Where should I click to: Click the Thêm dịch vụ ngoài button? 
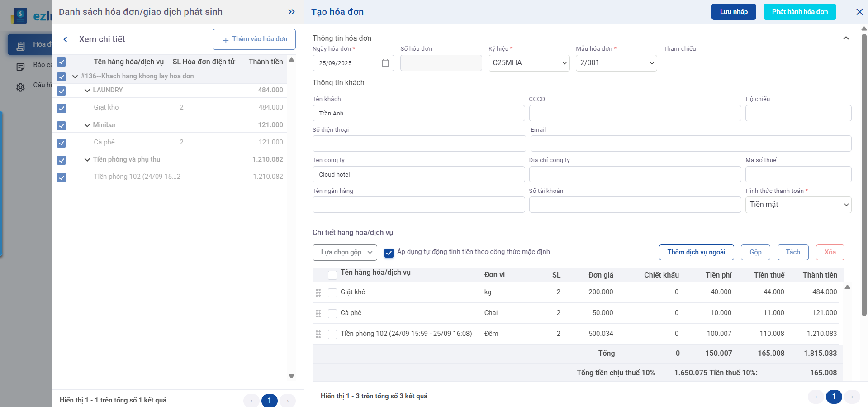[x=696, y=252]
